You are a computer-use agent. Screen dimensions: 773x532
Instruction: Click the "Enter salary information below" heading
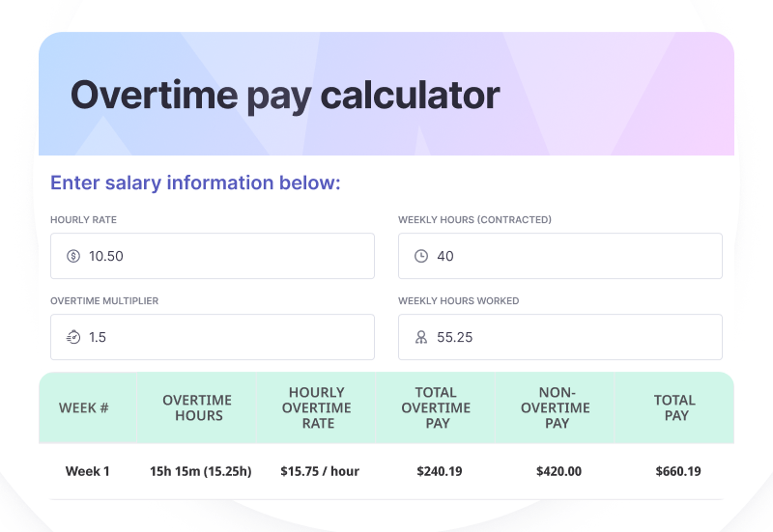coord(195,183)
